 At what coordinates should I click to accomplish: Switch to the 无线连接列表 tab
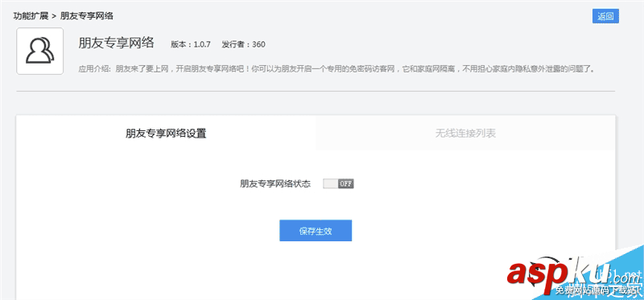(x=465, y=134)
